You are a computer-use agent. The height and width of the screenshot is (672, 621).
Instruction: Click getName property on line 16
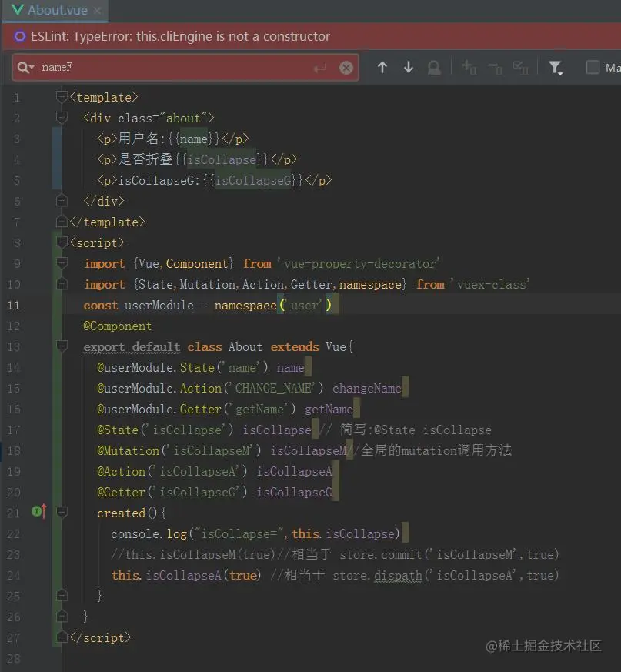point(329,410)
